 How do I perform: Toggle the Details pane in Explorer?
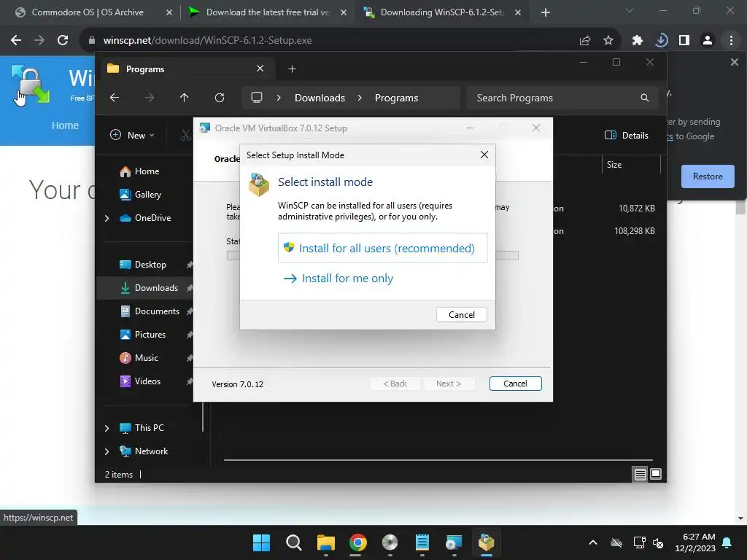click(626, 135)
